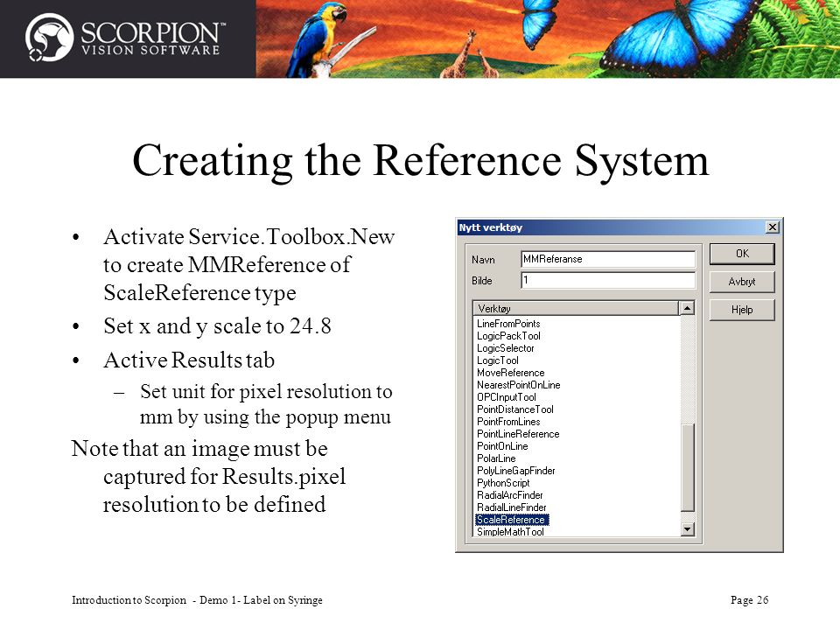Select PythonScript in the tool list
The width and height of the screenshot is (840, 630).
click(503, 484)
